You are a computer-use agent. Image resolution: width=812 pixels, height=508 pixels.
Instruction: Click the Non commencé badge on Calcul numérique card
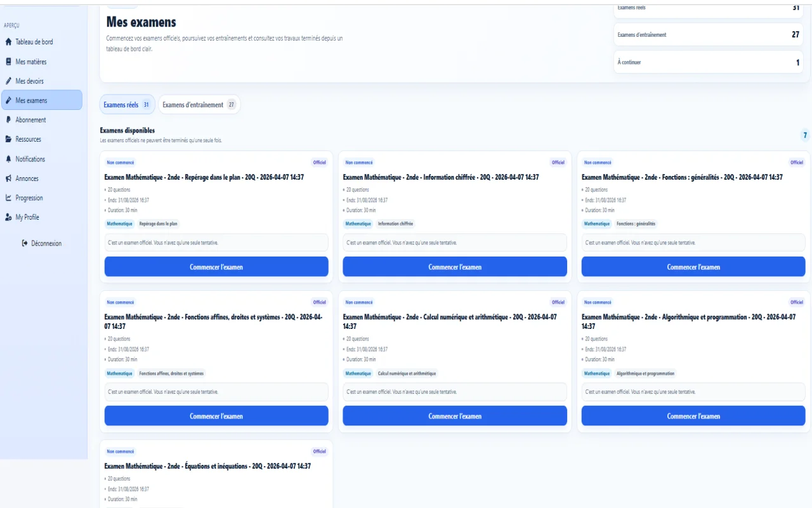tap(359, 302)
